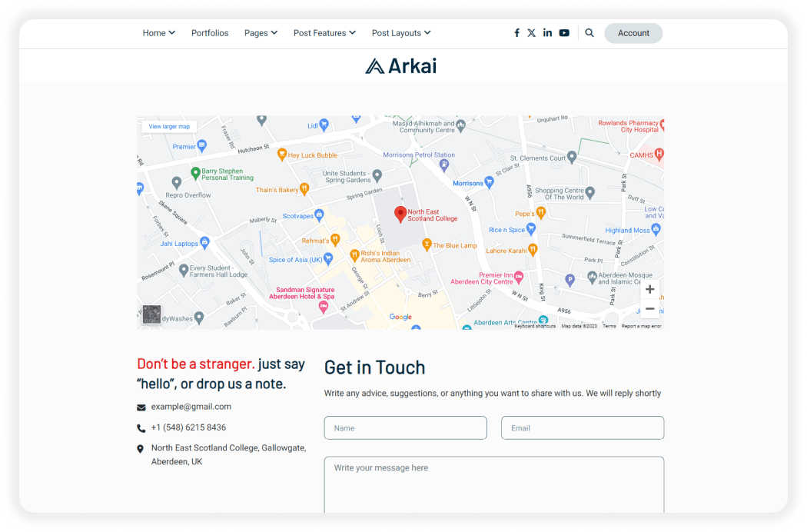Zoom out on the map with minus
Viewport: 807px width, 532px height.
click(650, 309)
